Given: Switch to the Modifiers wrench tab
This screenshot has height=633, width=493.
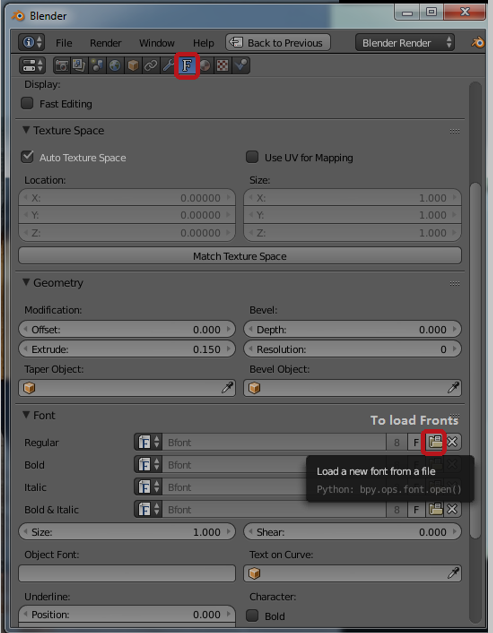Looking at the screenshot, I should 168,65.
